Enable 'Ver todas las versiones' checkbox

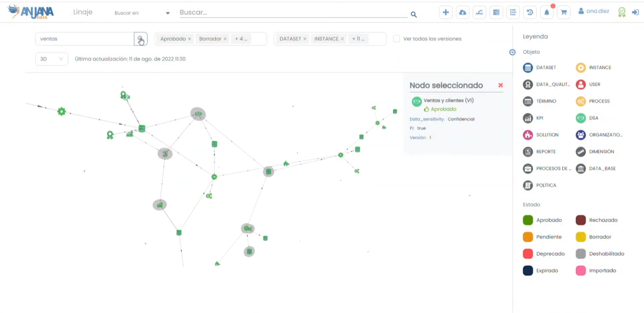click(397, 39)
